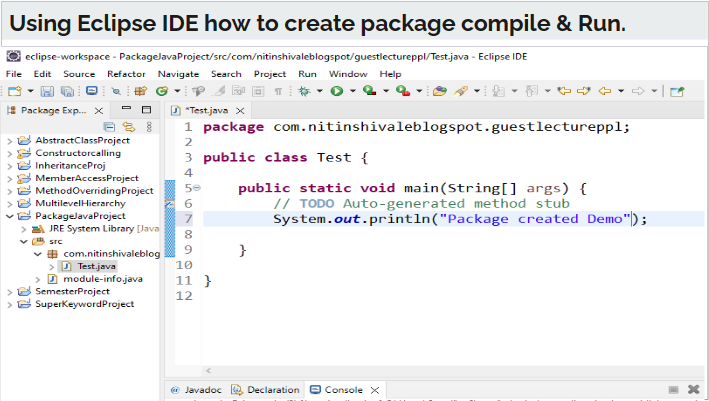Click folding toggle beside line 5
Screen dimensions: 709x401
click(197, 188)
